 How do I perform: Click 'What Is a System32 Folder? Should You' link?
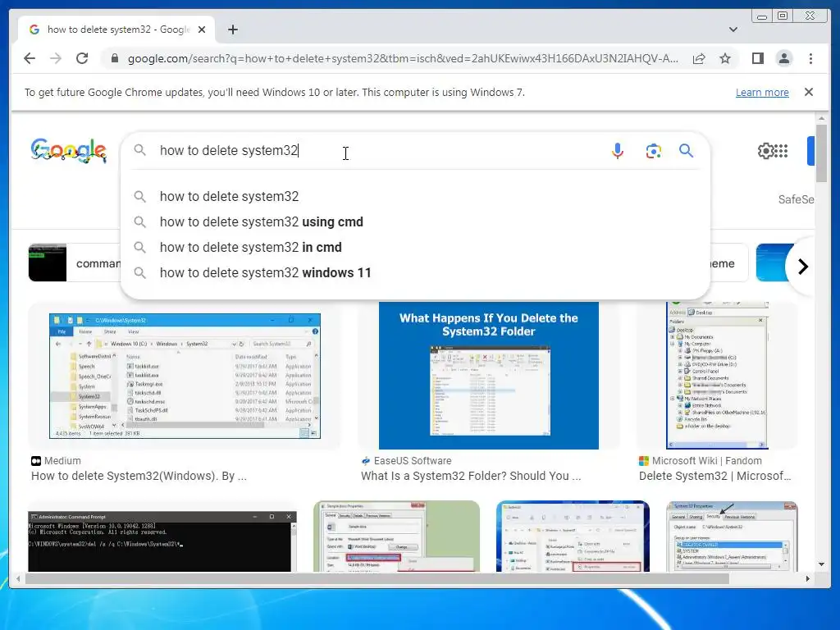click(x=471, y=476)
